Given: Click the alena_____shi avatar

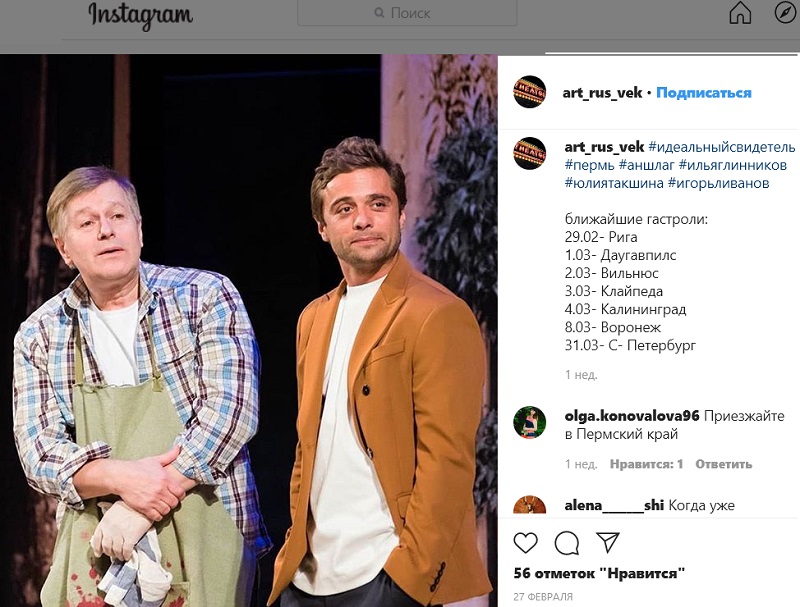Looking at the screenshot, I should pyautogui.click(x=530, y=505).
